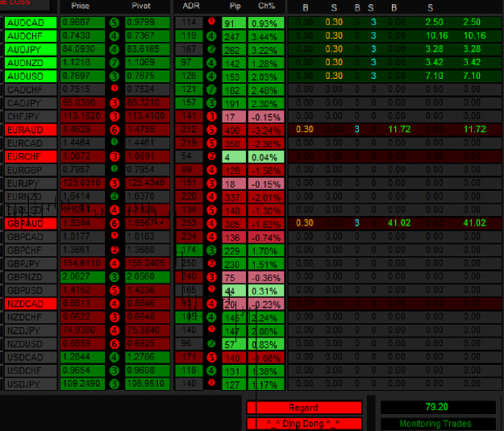504x431 pixels.
Task: Click the green 7 circle in AUDNZD row
Action: click(115, 63)
